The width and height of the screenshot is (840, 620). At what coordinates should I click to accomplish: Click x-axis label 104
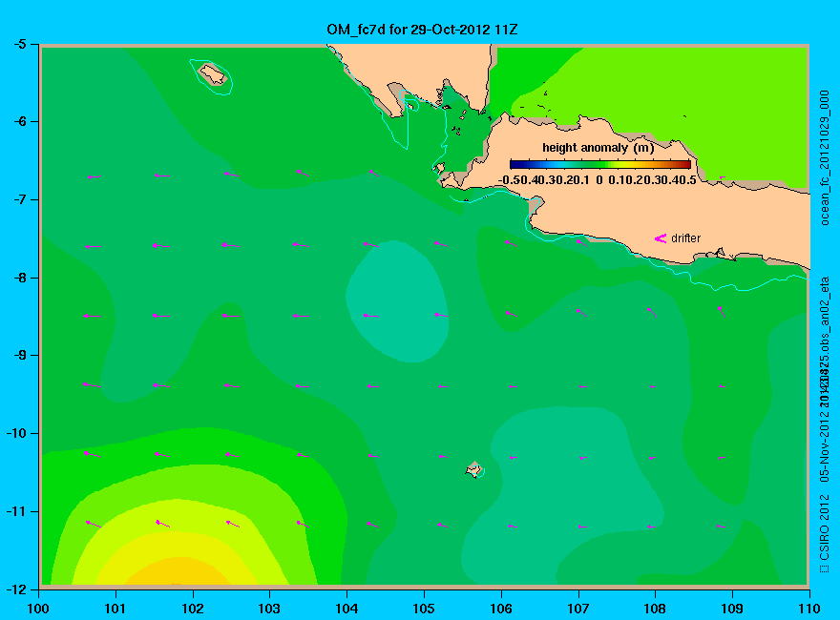click(x=346, y=609)
